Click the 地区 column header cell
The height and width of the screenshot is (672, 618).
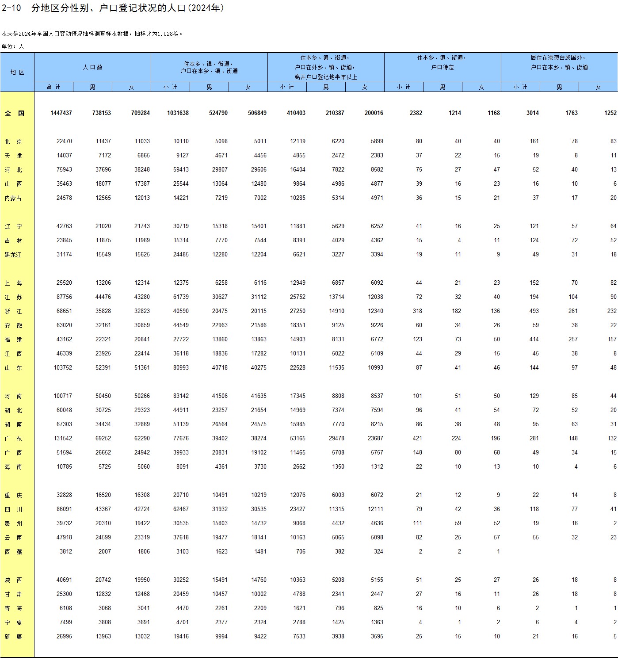tap(17, 72)
